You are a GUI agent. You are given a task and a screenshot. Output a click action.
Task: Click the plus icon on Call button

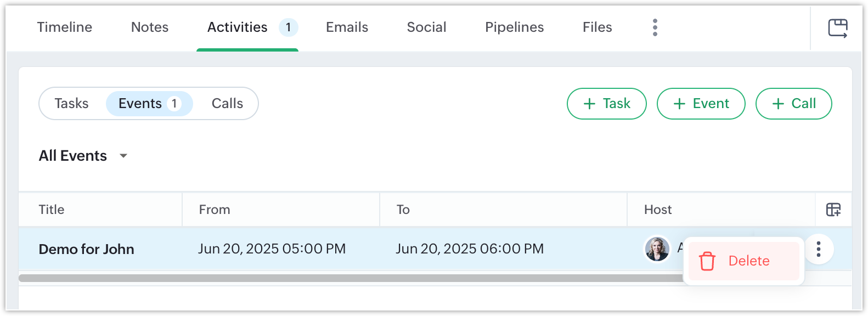point(778,104)
